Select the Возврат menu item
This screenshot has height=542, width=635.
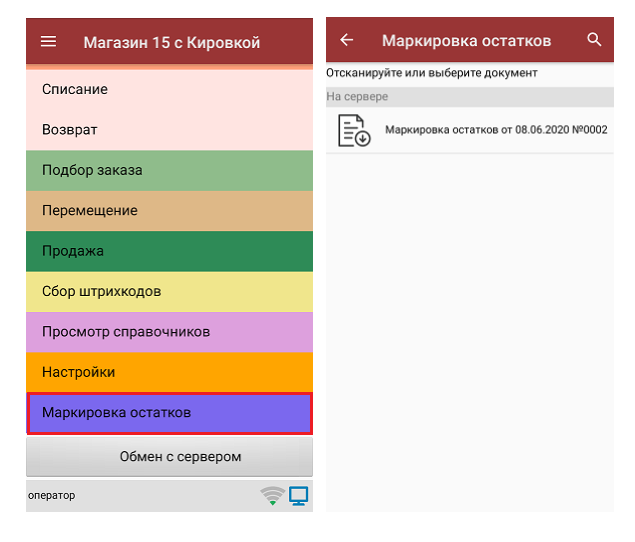pyautogui.click(x=169, y=130)
